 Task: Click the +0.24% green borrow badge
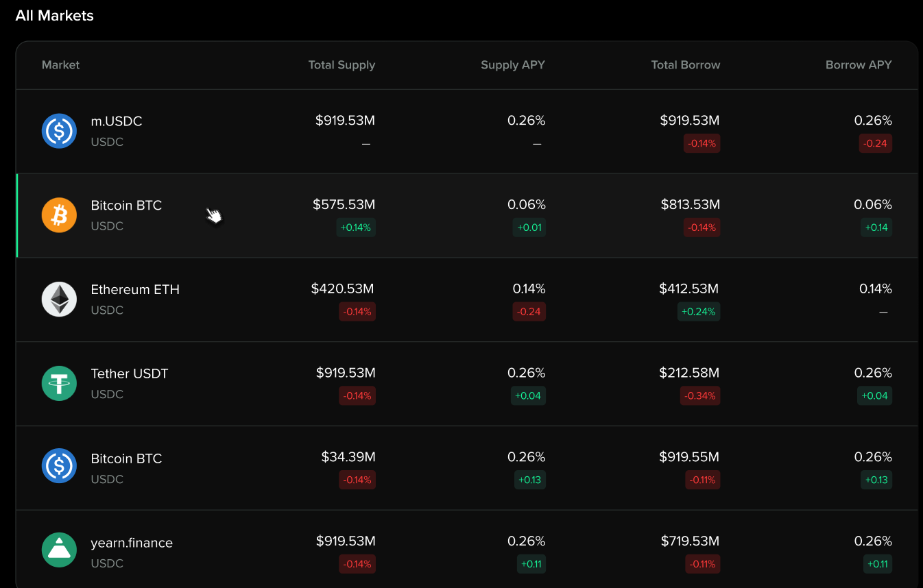coord(699,312)
